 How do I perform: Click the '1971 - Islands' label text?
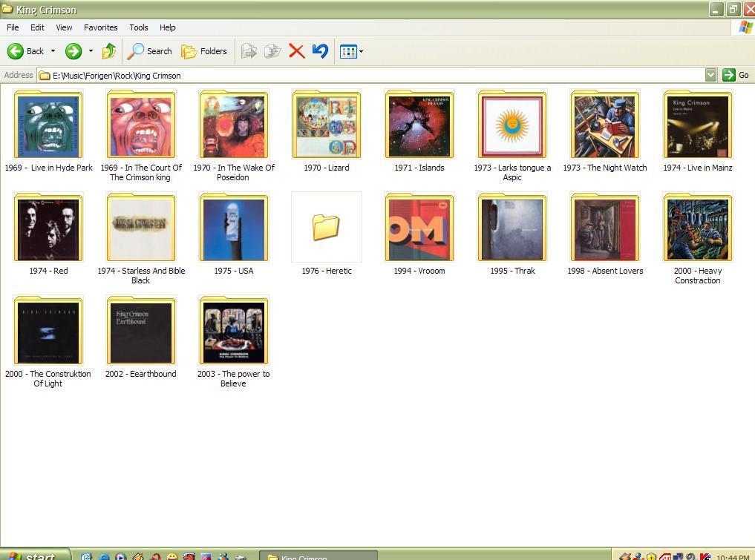coord(419,168)
